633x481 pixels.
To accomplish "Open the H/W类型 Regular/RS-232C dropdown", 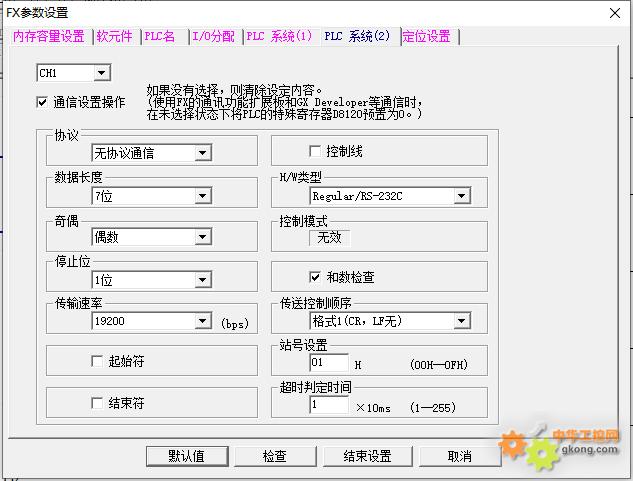I will point(461,196).
